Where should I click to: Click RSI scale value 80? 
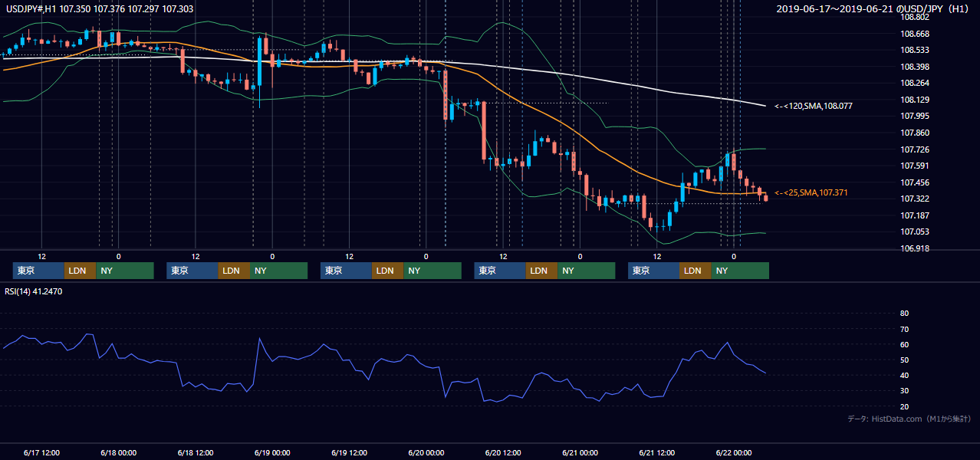click(904, 314)
